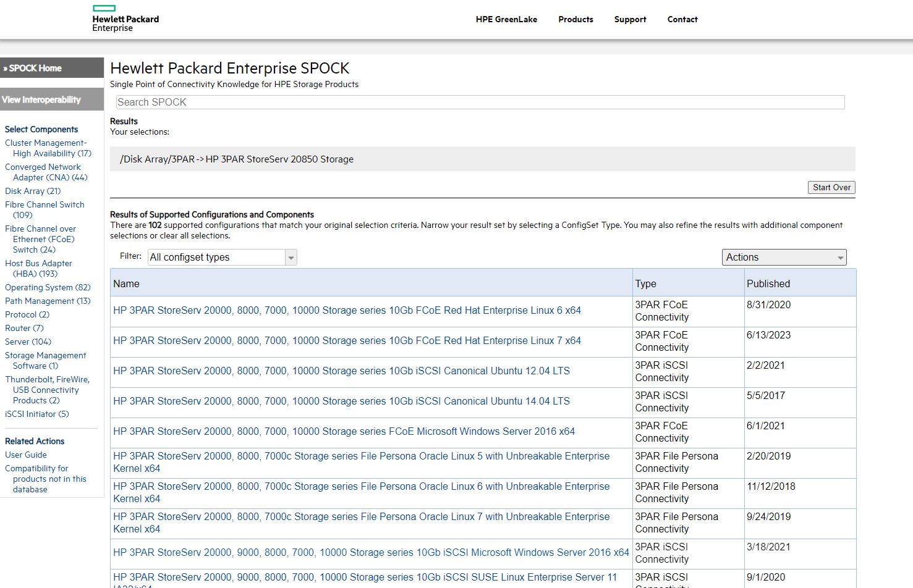Open iSCSI Canonical Ubuntu 12.04 LTS config

click(x=341, y=371)
